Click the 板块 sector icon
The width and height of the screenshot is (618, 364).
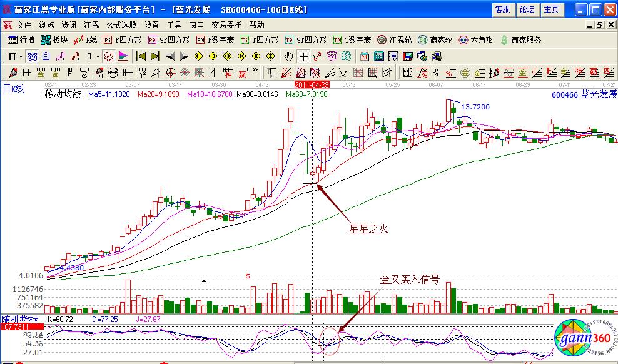tap(54, 39)
